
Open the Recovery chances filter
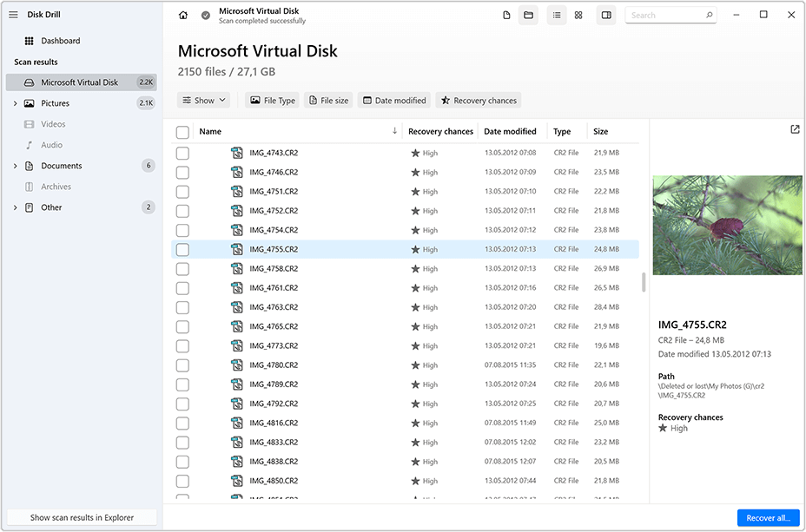pyautogui.click(x=479, y=100)
